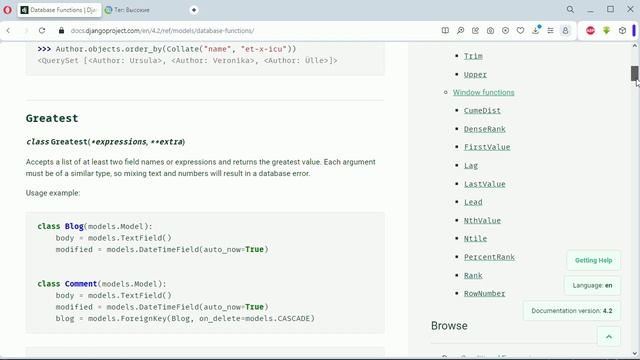Jump to Ntile in sidebar
This screenshot has height=360, width=640.
(x=475, y=238)
